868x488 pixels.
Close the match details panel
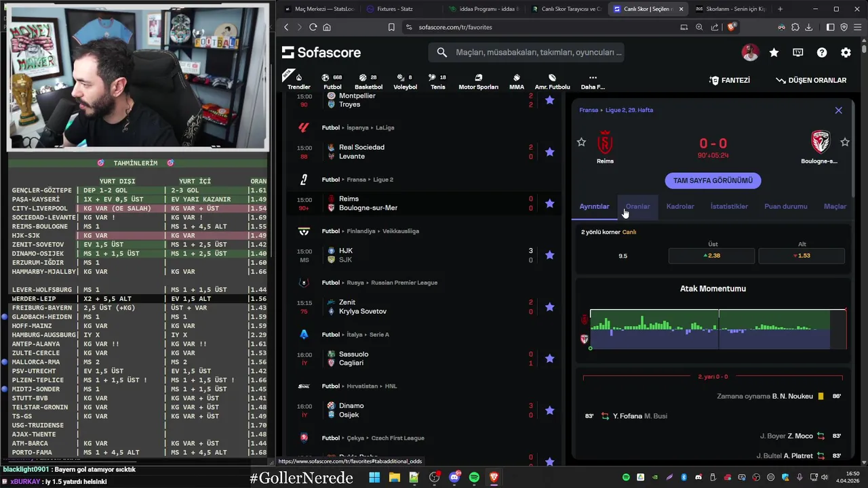point(839,110)
